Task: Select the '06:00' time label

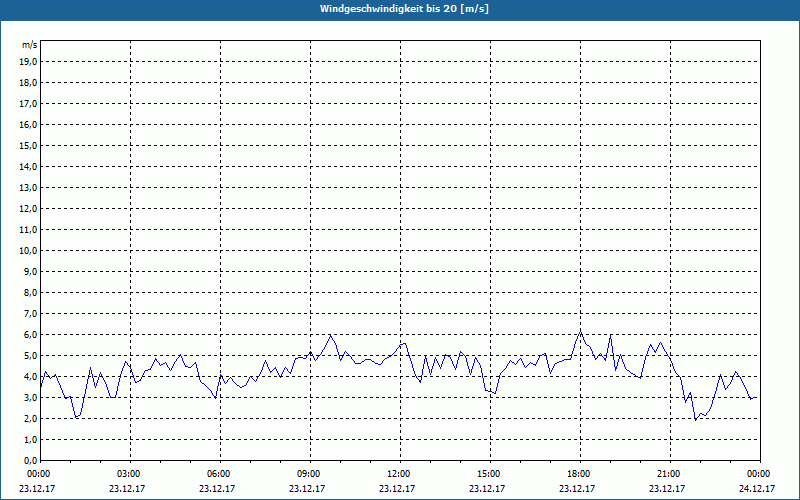Action: click(220, 474)
